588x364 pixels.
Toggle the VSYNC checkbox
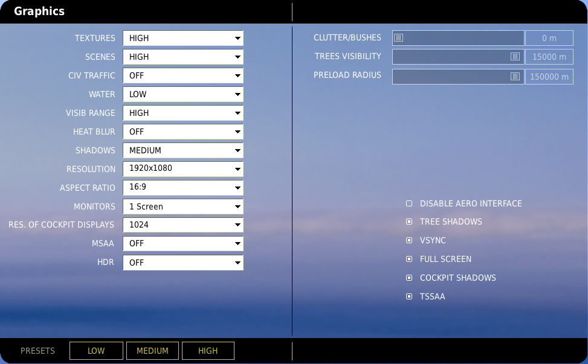pyautogui.click(x=409, y=240)
